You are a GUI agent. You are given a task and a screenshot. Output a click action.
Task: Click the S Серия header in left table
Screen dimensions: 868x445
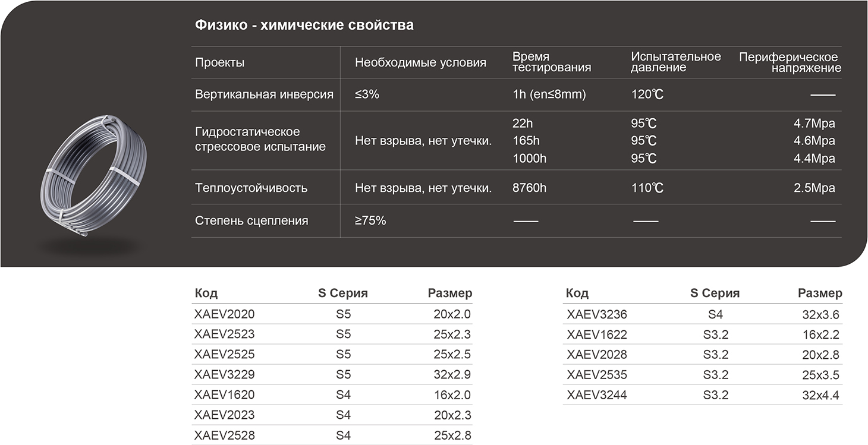click(x=343, y=293)
